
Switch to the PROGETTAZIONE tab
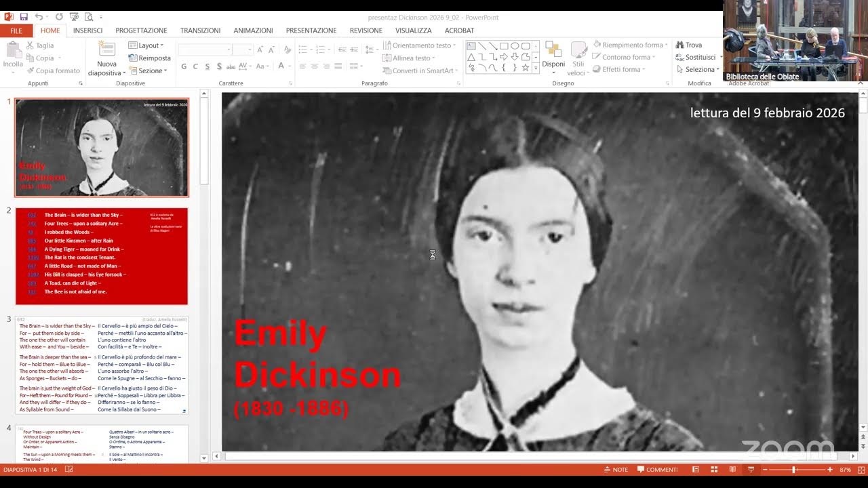(x=141, y=30)
